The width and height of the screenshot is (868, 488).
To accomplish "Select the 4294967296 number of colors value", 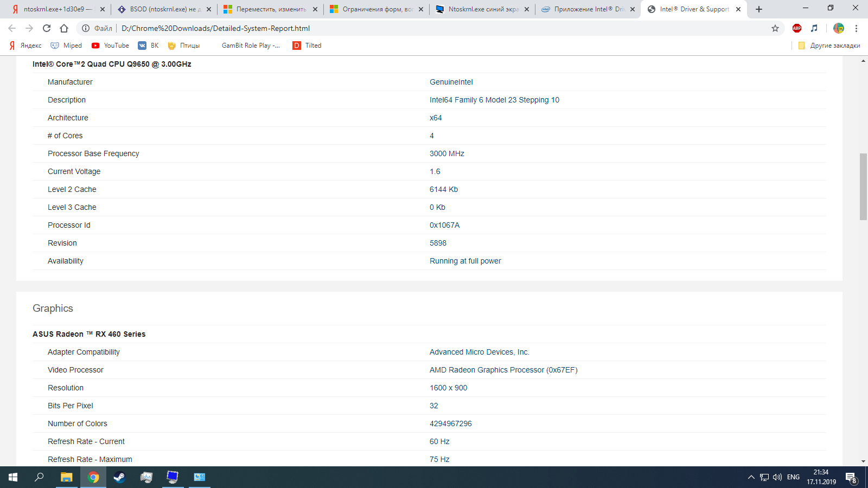I will pos(450,423).
